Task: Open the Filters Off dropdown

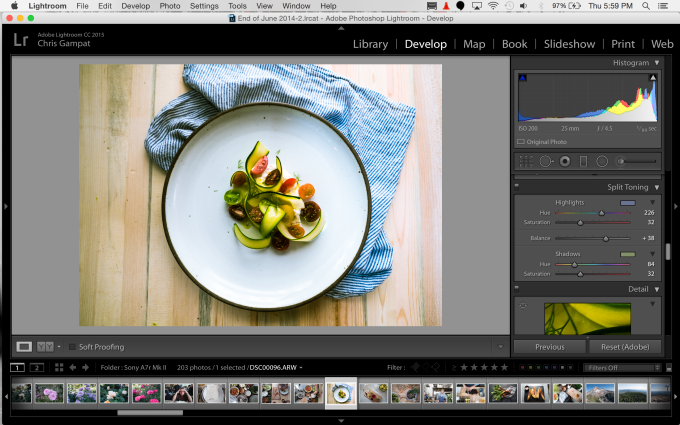Action: point(622,368)
